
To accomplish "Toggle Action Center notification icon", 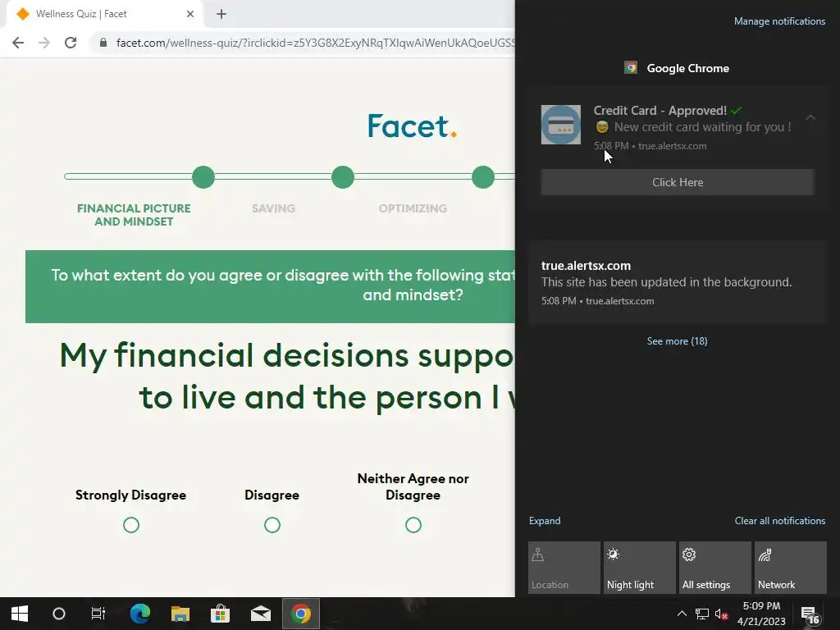I will click(810, 615).
